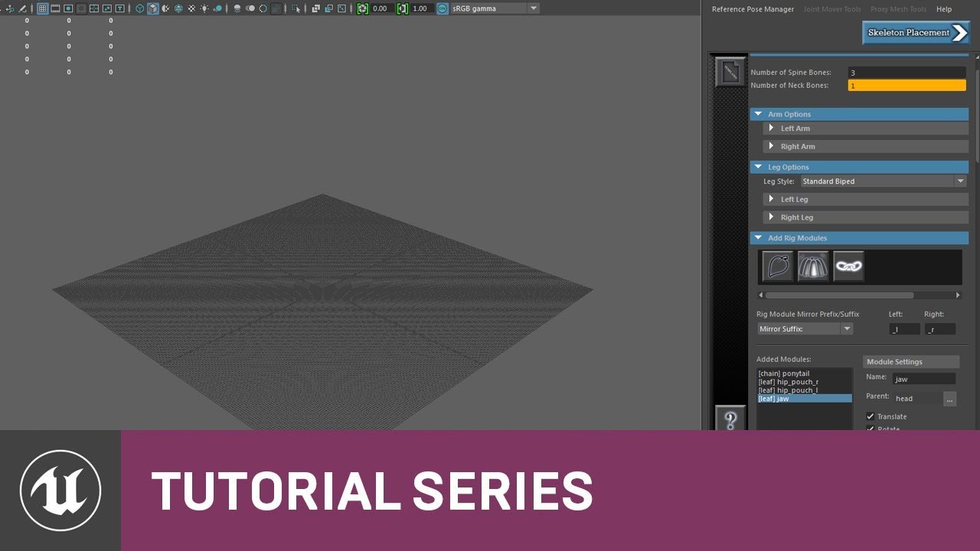980x551 pixels.
Task: Expand the Right Leg section
Action: pyautogui.click(x=865, y=217)
